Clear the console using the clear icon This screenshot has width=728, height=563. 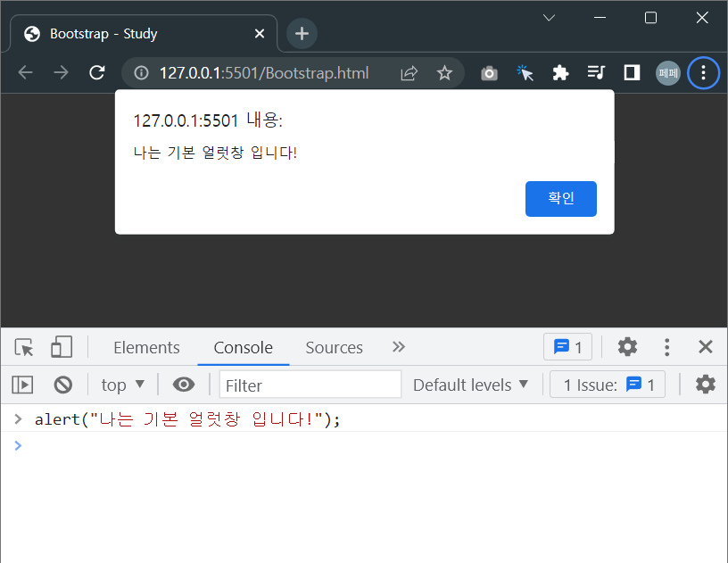click(x=62, y=384)
